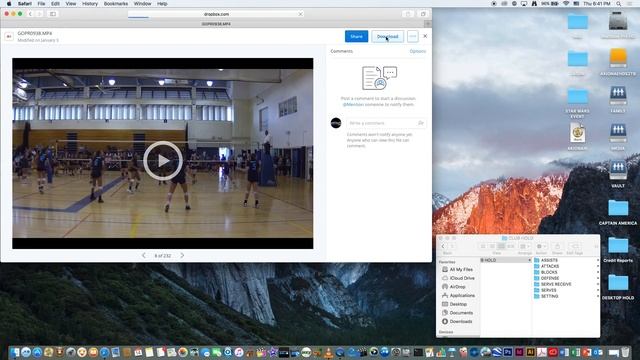Go back in Safari toolbar
Image resolution: width=640 pixels, height=360 pixels.
tap(30, 14)
